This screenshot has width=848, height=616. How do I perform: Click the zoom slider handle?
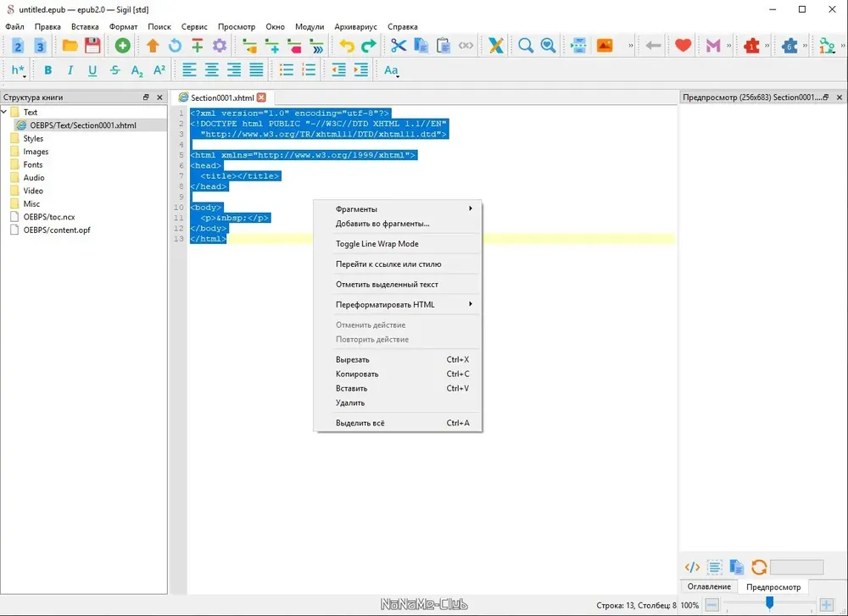[x=769, y=602]
